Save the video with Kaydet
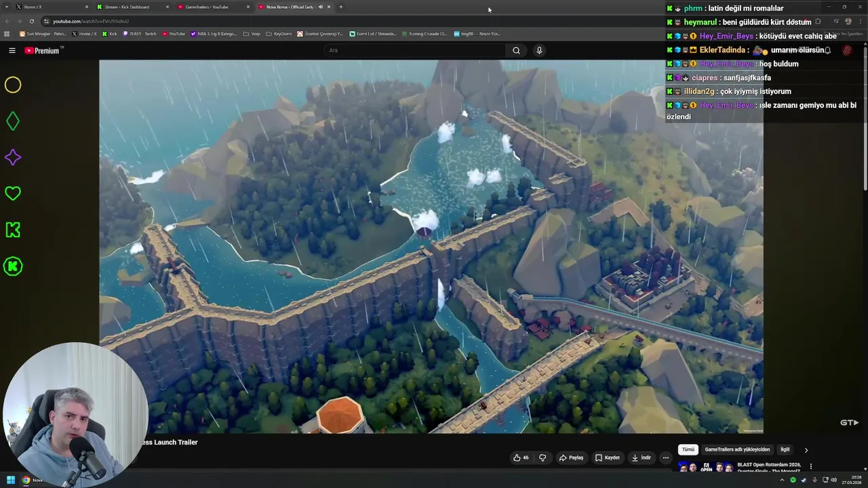 point(608,457)
